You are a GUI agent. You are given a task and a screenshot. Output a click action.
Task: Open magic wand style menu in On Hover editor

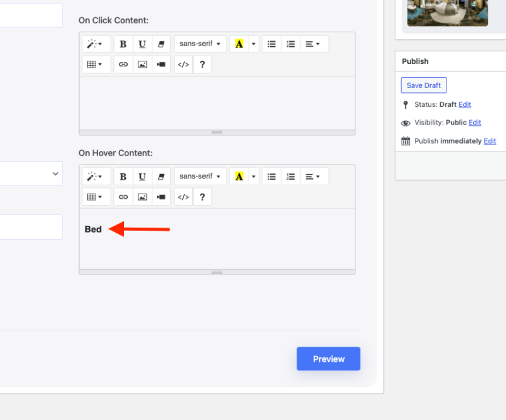point(96,176)
